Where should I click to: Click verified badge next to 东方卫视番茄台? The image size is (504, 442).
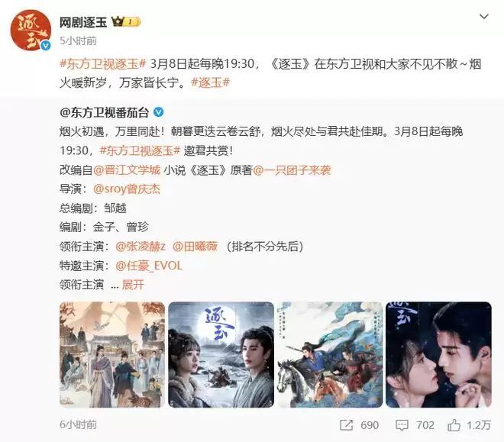click(x=159, y=112)
